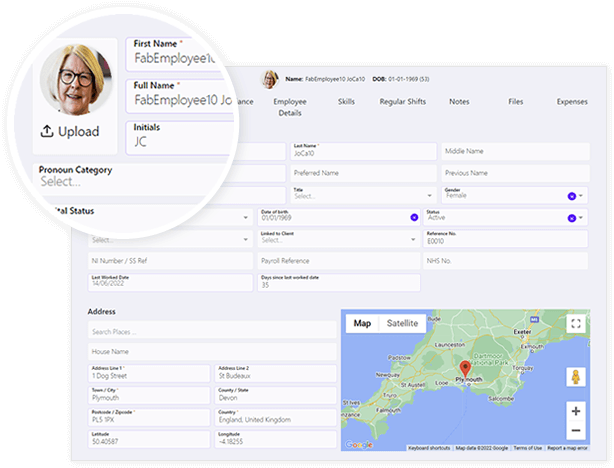
Task: Switch to the Expenses tab
Action: click(x=572, y=101)
